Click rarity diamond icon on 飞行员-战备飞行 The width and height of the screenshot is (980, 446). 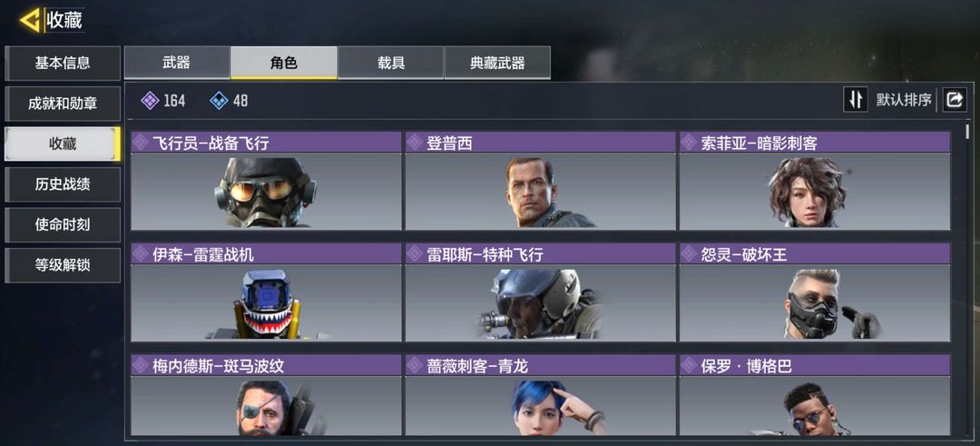140,143
